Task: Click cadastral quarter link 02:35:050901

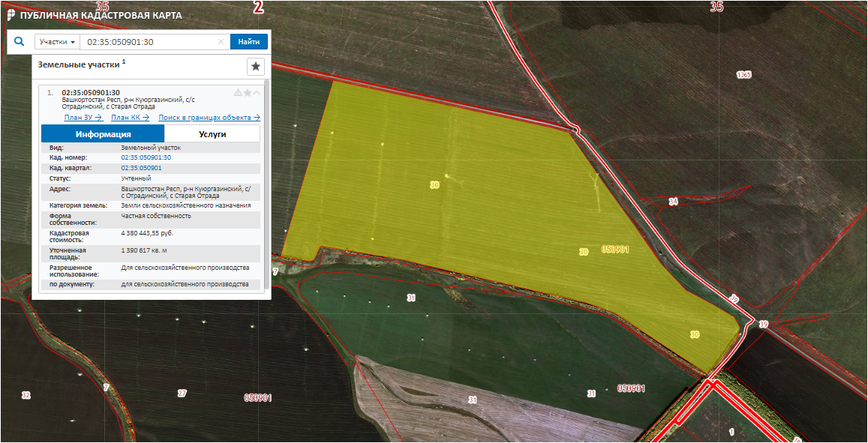Action: pyautogui.click(x=141, y=168)
